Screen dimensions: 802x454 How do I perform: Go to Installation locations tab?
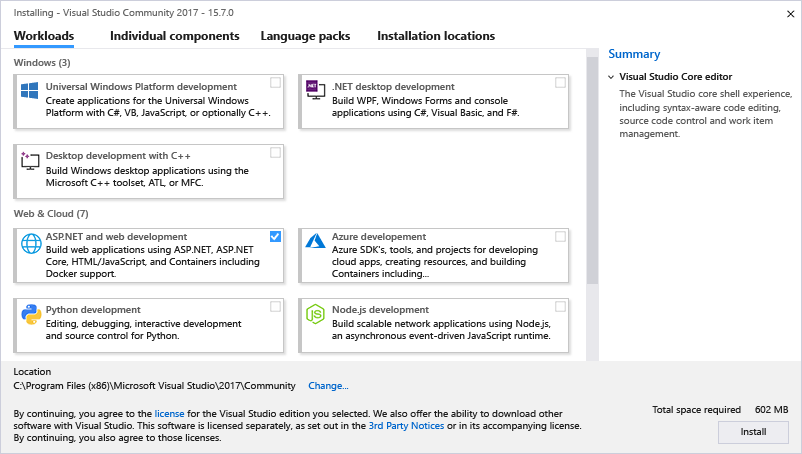(436, 36)
